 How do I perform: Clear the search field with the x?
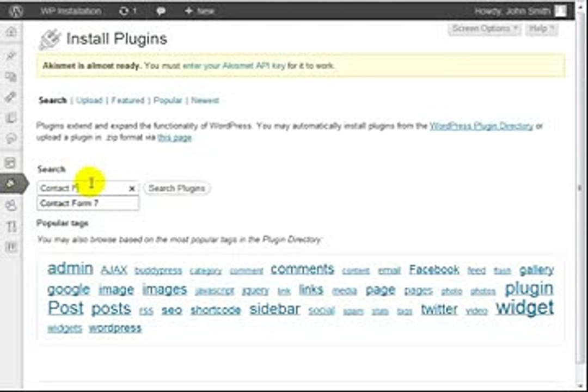coord(132,189)
